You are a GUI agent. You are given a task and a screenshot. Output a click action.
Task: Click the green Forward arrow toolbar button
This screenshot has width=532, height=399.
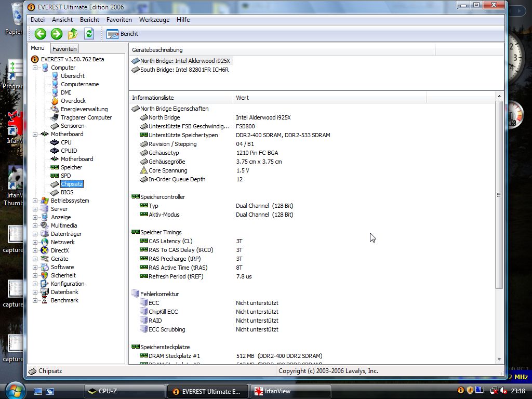point(57,34)
